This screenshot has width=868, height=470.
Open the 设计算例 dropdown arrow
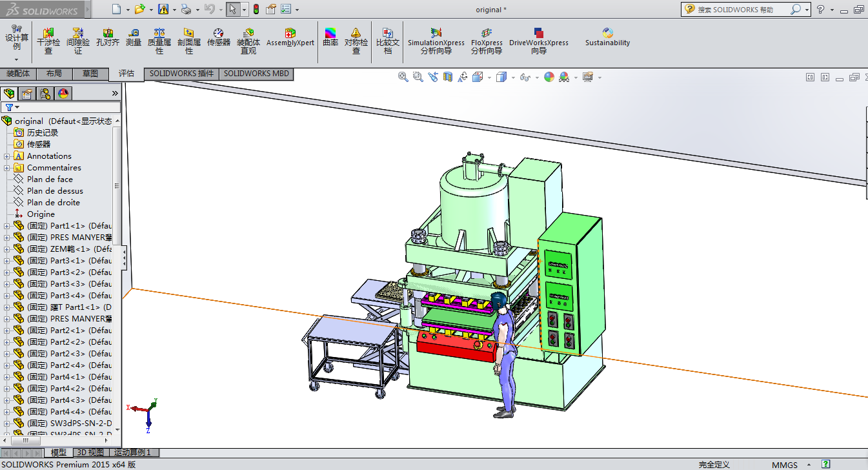point(17,59)
